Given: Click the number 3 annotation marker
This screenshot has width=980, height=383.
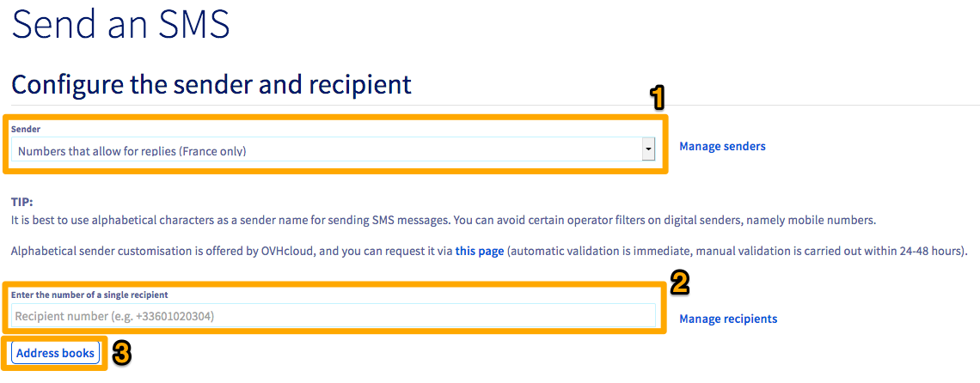Looking at the screenshot, I should point(122,353).
